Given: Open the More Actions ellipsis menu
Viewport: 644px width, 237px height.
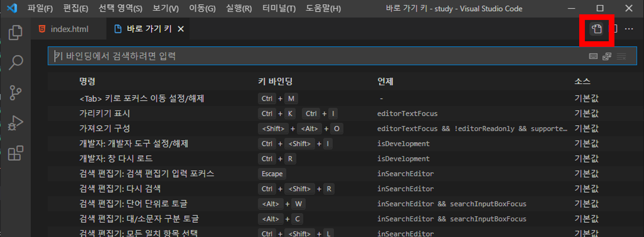Looking at the screenshot, I should [x=629, y=29].
